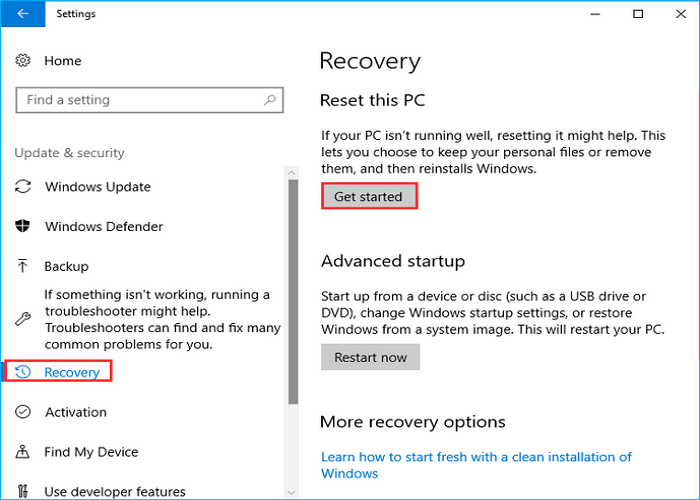This screenshot has height=500, width=700.
Task: Click the Windows Defender shield icon
Action: pos(23,227)
